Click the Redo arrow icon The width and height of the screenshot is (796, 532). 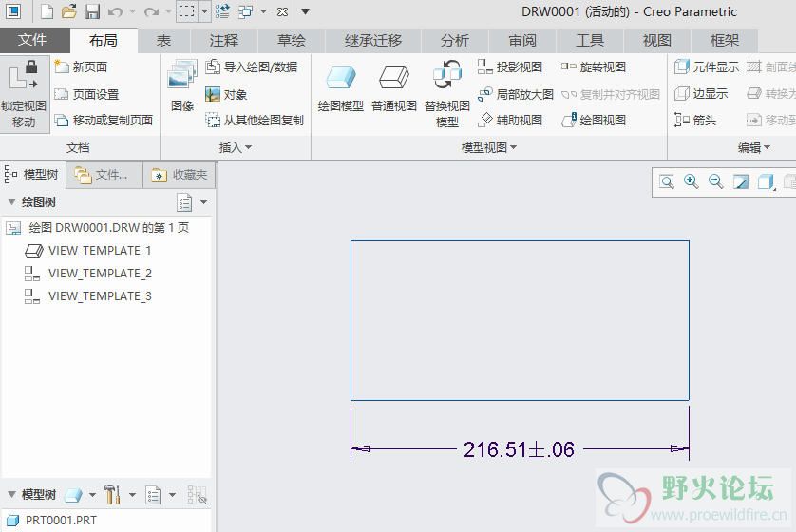[151, 11]
